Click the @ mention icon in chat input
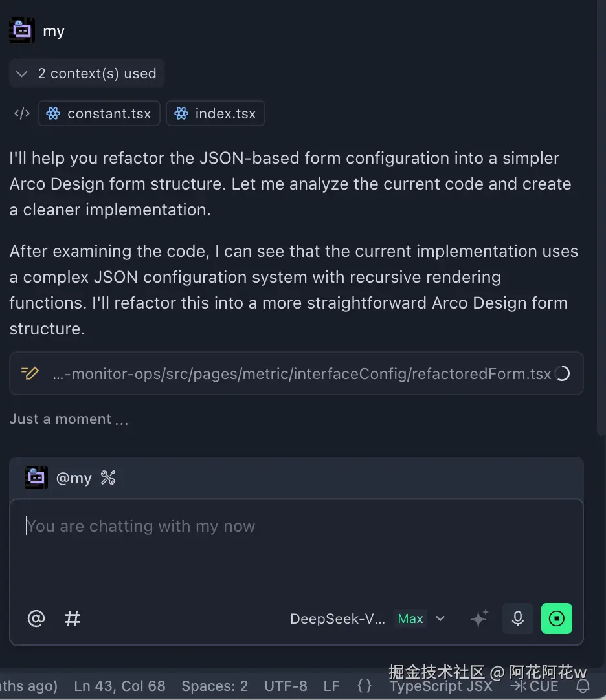Image resolution: width=606 pixels, height=700 pixels. point(36,618)
